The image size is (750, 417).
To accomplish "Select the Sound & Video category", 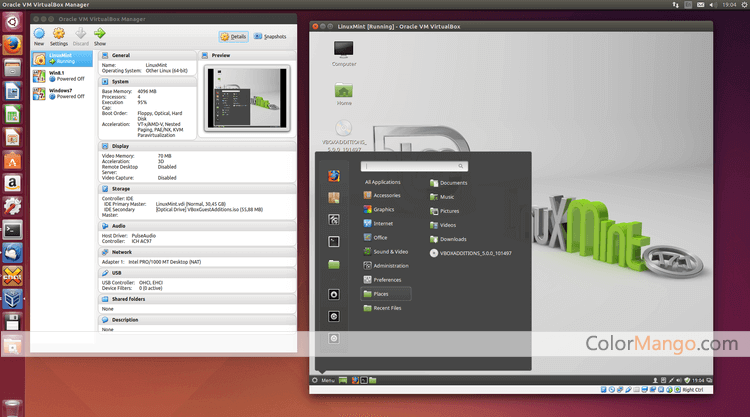I will tap(386, 252).
